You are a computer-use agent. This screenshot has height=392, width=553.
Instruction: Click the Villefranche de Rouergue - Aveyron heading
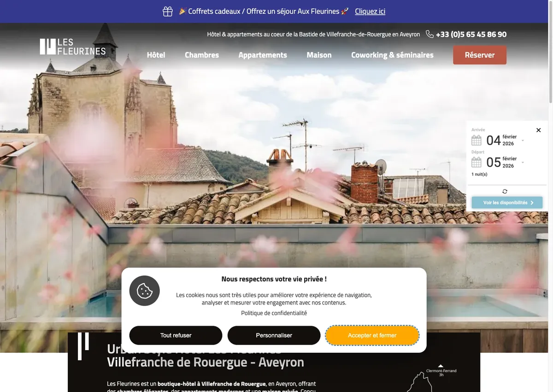pyautogui.click(x=206, y=362)
